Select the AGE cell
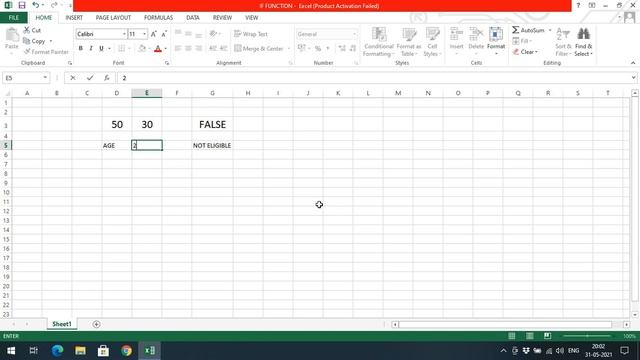Screen dimensions: 640x360 pos(117,145)
